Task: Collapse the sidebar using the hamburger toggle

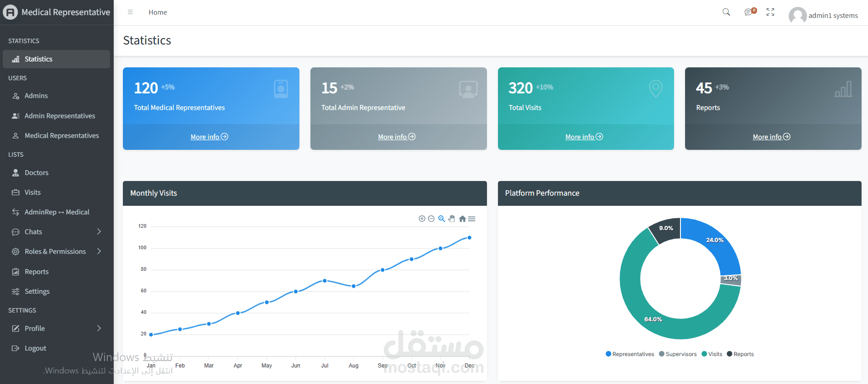Action: click(x=130, y=12)
